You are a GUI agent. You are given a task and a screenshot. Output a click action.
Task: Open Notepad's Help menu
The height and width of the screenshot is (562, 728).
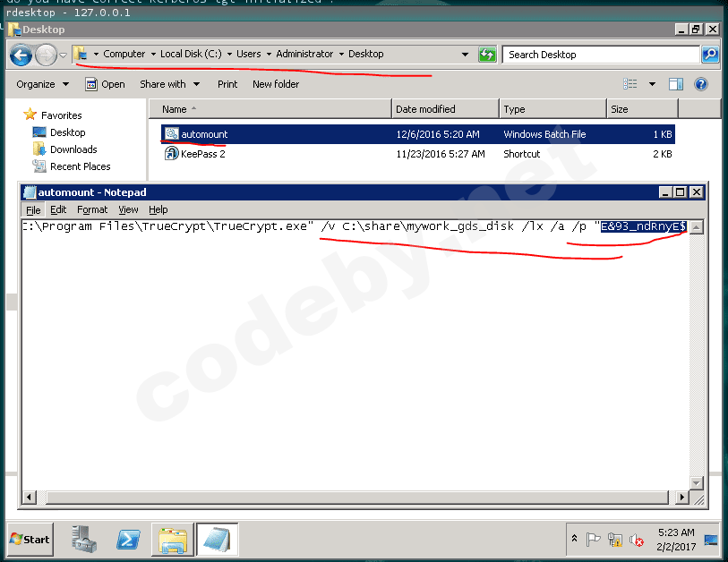point(158,209)
